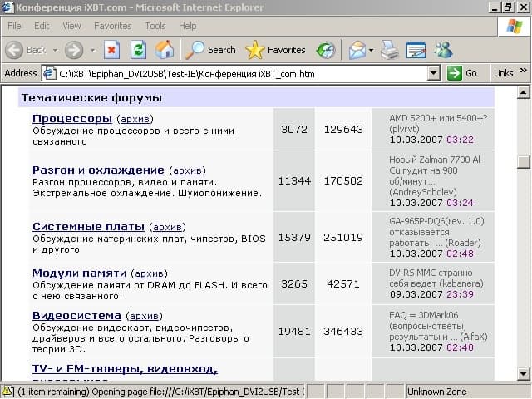The image size is (532, 399).
Task: Click topic count 19481
Action: [294, 331]
